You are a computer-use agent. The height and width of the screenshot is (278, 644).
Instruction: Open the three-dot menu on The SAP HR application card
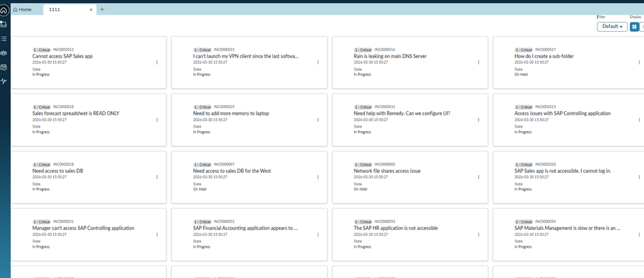click(x=478, y=234)
